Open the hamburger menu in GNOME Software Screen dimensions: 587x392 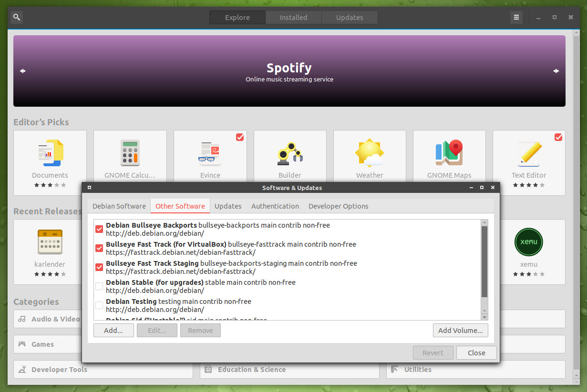point(516,18)
